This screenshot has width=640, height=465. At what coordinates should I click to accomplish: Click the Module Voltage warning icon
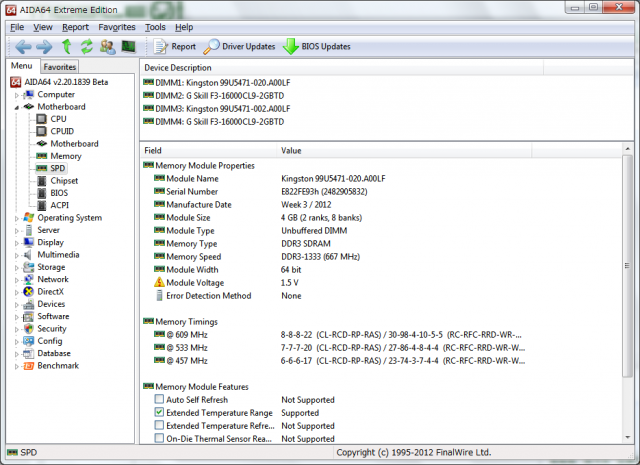[159, 282]
